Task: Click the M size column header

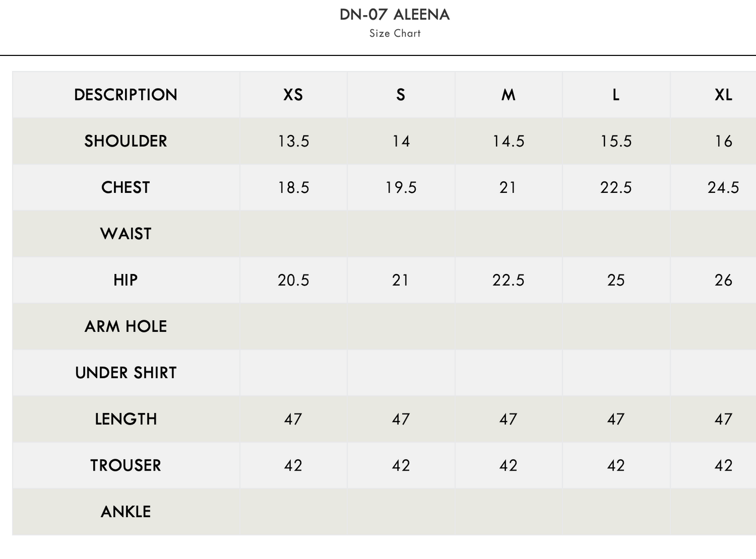Action: click(x=509, y=95)
